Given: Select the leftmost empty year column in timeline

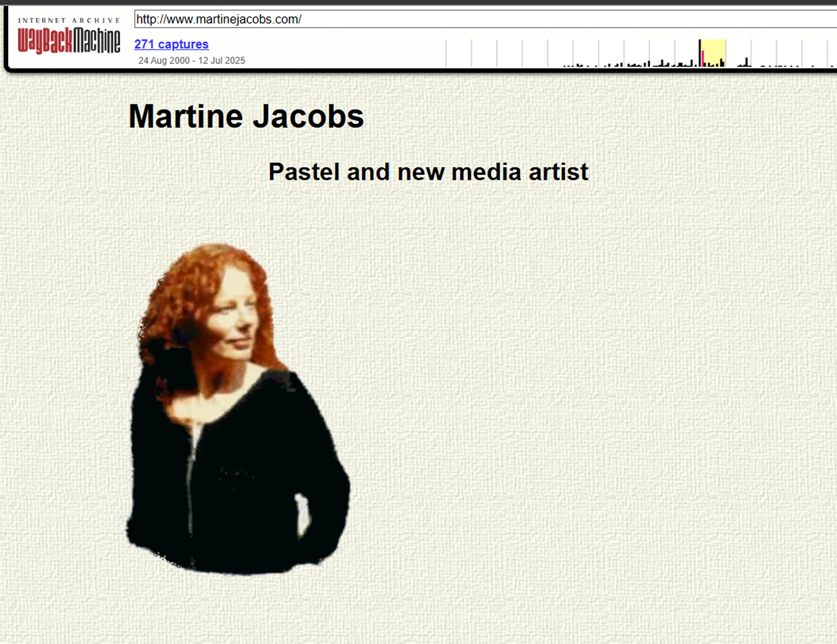Looking at the screenshot, I should point(458,53).
